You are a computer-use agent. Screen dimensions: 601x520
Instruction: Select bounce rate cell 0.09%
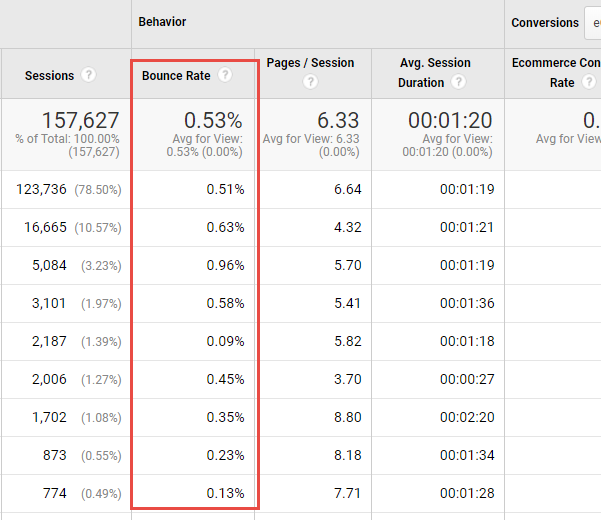point(225,341)
